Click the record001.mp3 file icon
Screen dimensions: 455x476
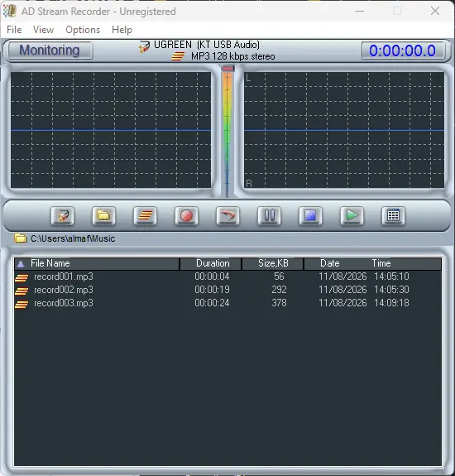tap(22, 277)
